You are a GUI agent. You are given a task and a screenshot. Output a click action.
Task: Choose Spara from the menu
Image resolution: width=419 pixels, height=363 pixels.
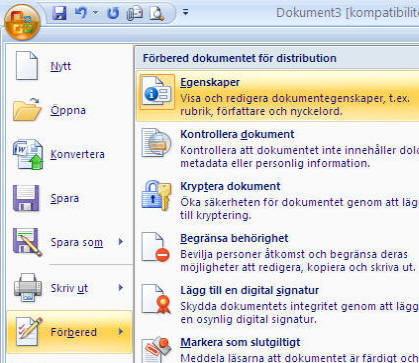pos(65,198)
